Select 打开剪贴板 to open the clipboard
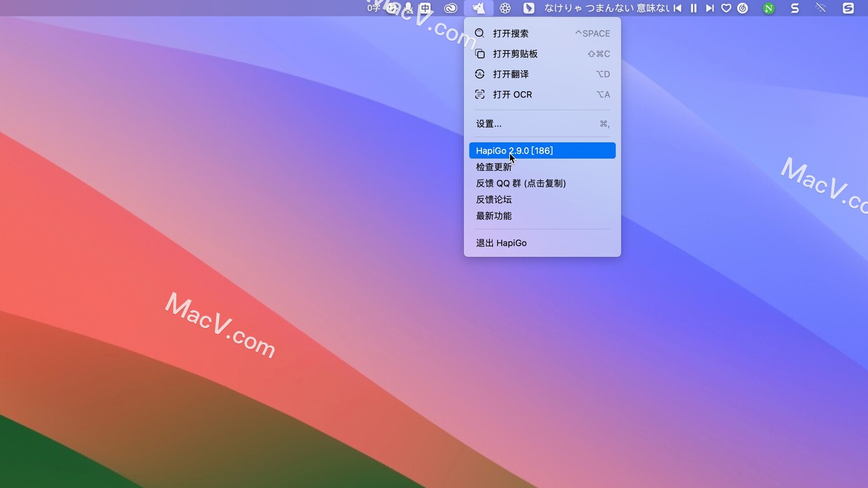This screenshot has height=488, width=868. [x=542, y=54]
